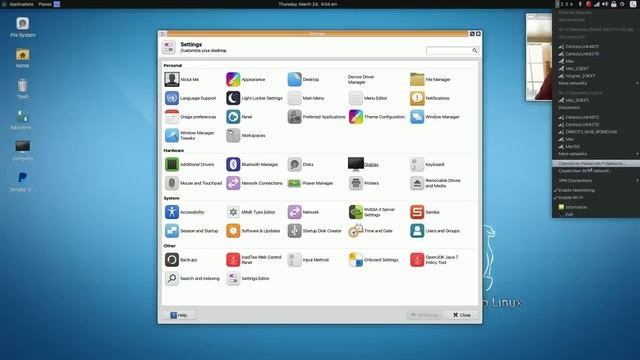Screen dimensions: 640x360
Task: Open Light Locker Settings
Action: (x=254, y=98)
